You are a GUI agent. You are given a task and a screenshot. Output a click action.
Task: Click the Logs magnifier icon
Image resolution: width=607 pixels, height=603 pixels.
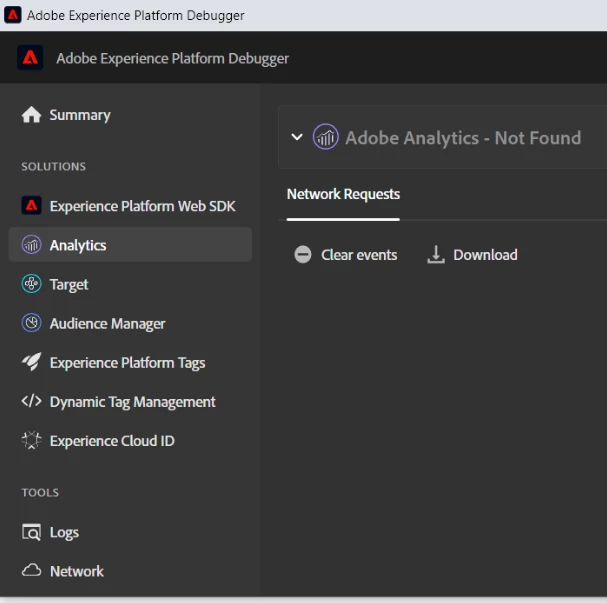pyautogui.click(x=31, y=532)
